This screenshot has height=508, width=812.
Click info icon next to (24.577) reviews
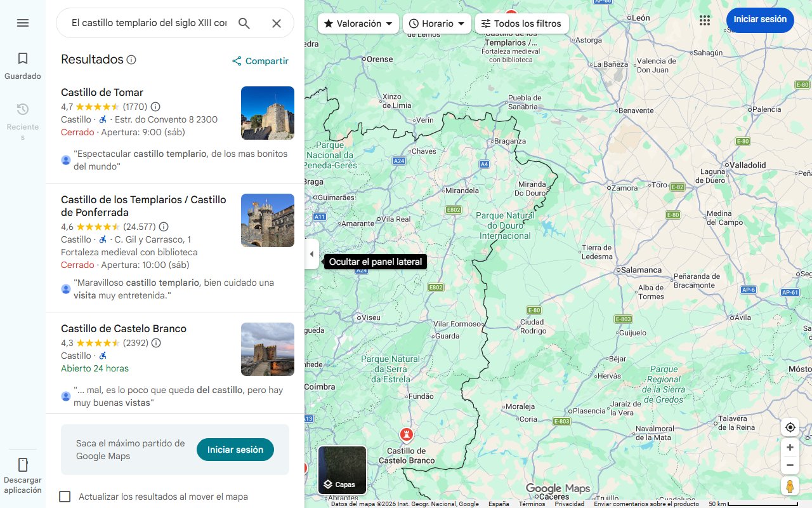[x=164, y=227]
